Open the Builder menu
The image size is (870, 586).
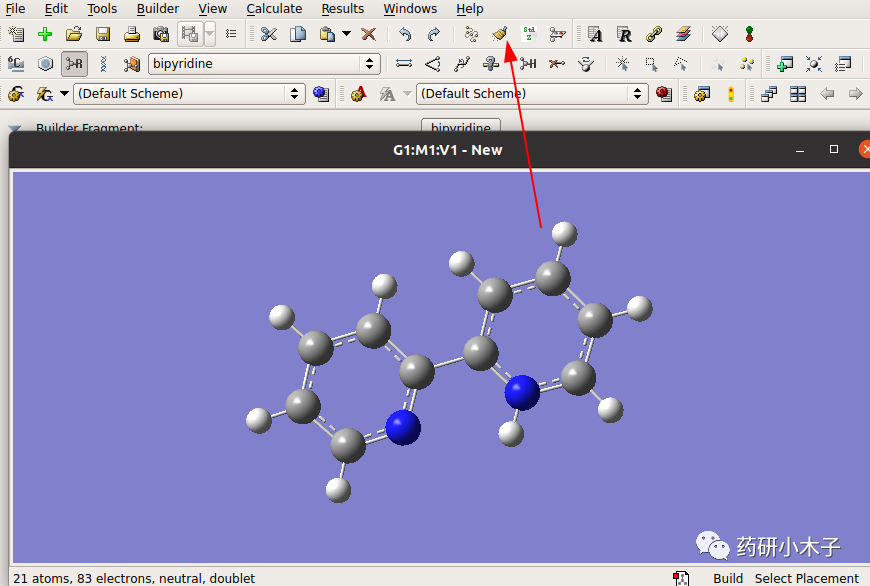coord(158,9)
